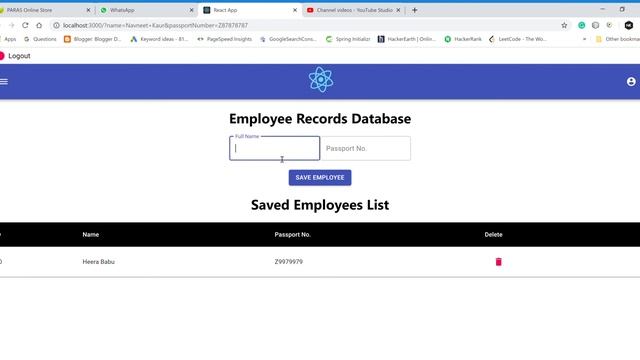Click the Employee Records Database heading
Viewport: 640px width, 360px height.
[320, 119]
